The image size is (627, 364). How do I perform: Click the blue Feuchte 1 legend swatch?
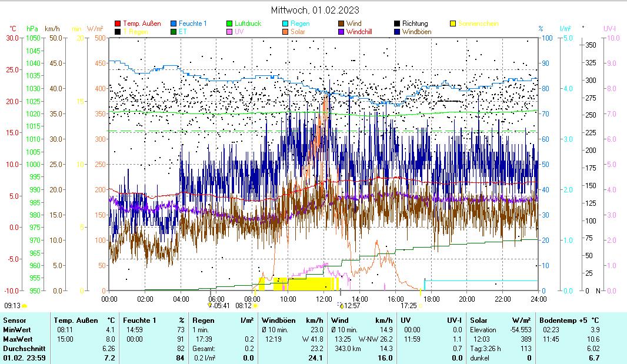[x=174, y=24]
